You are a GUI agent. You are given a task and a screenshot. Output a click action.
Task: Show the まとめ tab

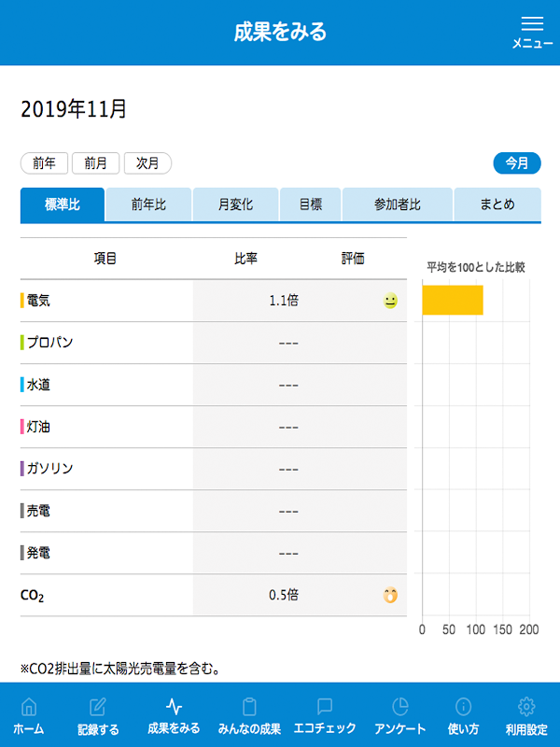click(497, 204)
